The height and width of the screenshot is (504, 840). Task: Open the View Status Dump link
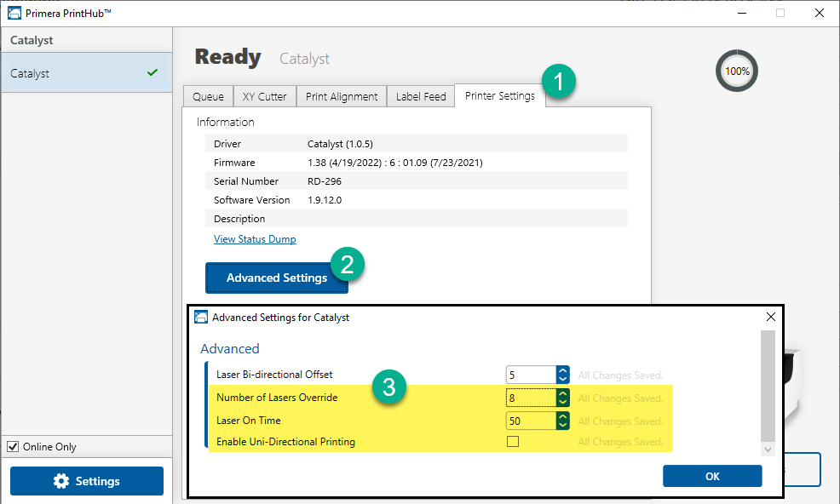tap(255, 239)
